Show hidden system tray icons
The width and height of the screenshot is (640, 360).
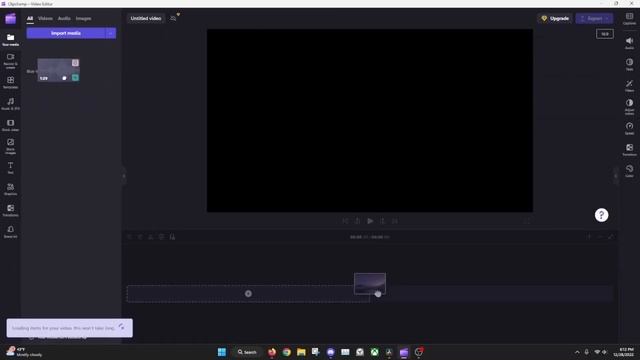coord(577,352)
